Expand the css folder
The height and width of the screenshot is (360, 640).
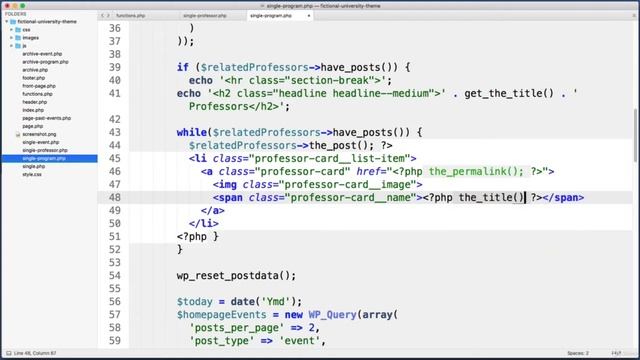tap(12, 30)
